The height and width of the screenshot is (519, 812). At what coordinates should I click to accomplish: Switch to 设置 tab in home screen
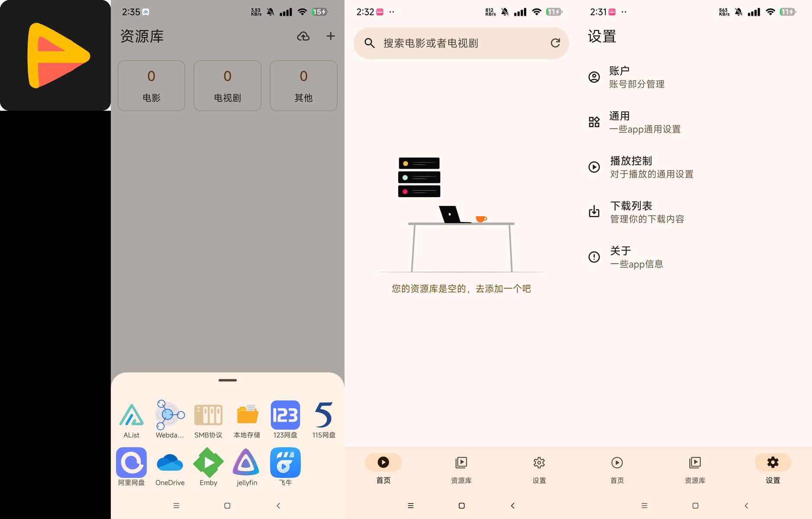539,469
